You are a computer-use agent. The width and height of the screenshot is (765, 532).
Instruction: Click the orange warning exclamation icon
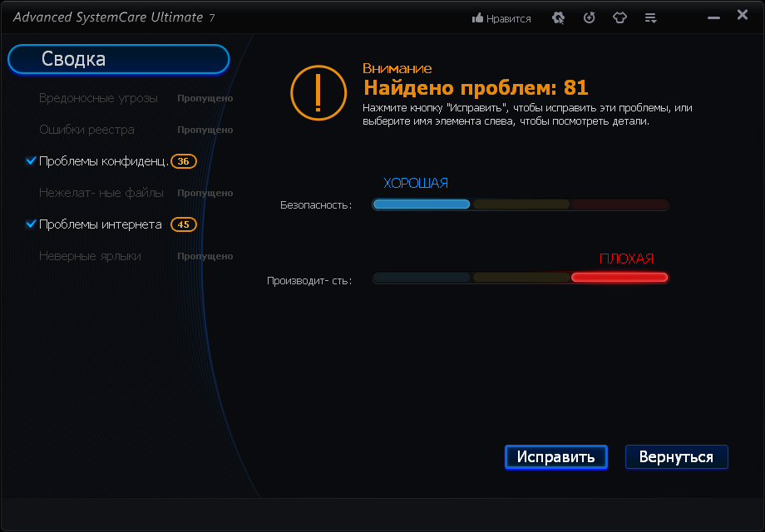(318, 93)
